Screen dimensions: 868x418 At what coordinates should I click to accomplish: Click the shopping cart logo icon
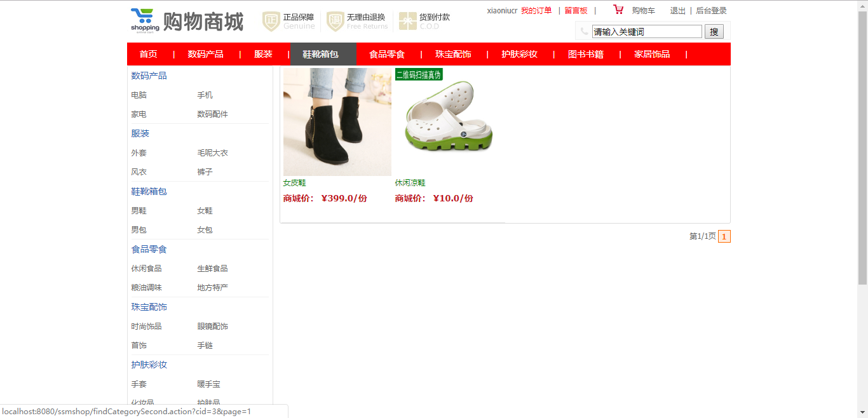point(145,20)
